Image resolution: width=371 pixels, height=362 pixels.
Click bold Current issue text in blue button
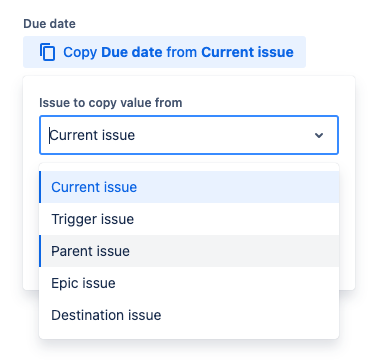click(x=247, y=52)
